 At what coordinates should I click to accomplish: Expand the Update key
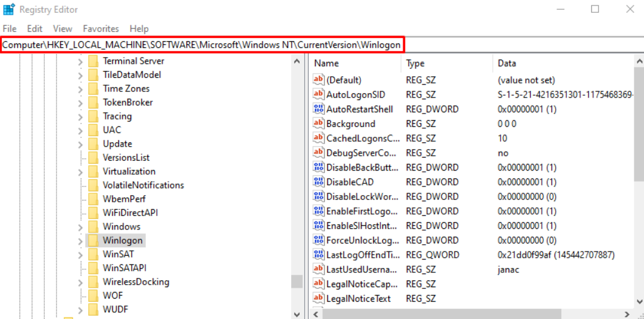point(80,144)
